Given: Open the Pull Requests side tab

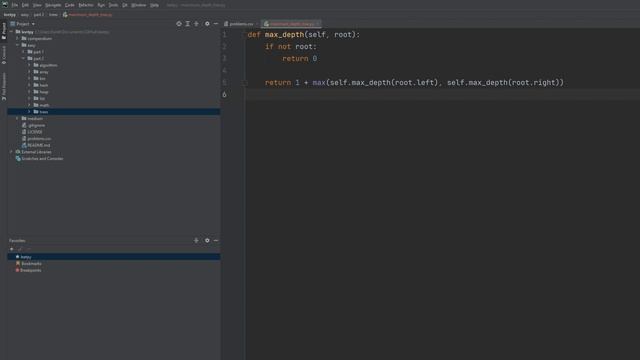Looking at the screenshot, I should click(x=4, y=86).
